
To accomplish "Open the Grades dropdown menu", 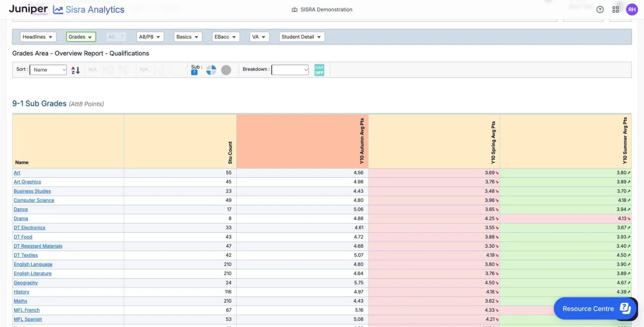I will (81, 37).
